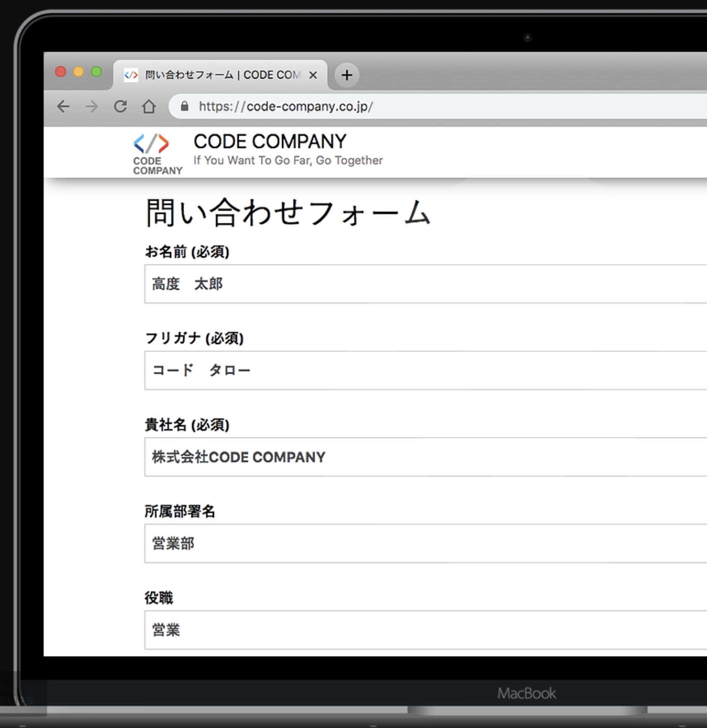Click the 所属部署名 input field
The width and height of the screenshot is (707, 728).
(x=426, y=544)
